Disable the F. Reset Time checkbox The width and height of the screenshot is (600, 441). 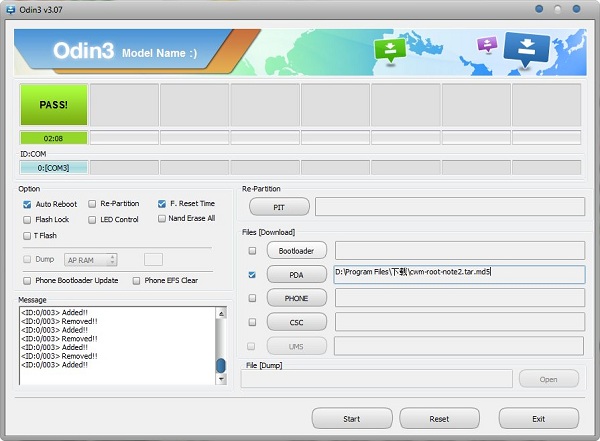click(162, 204)
